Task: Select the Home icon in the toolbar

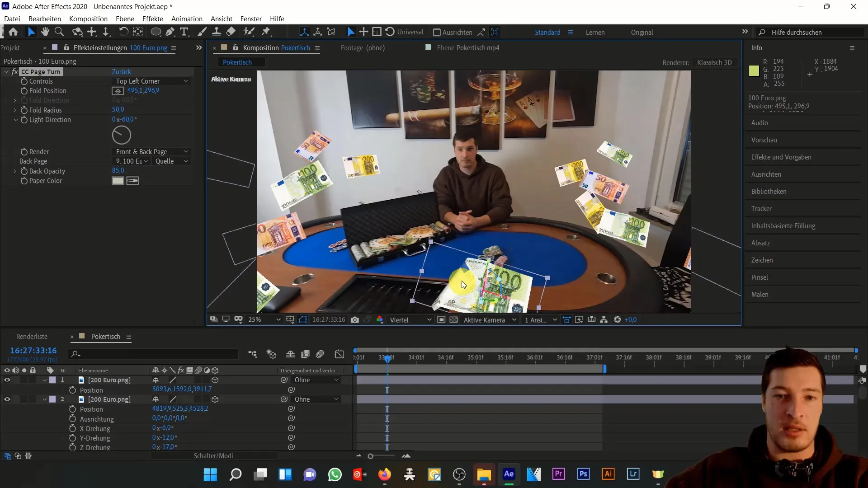Action: point(13,32)
